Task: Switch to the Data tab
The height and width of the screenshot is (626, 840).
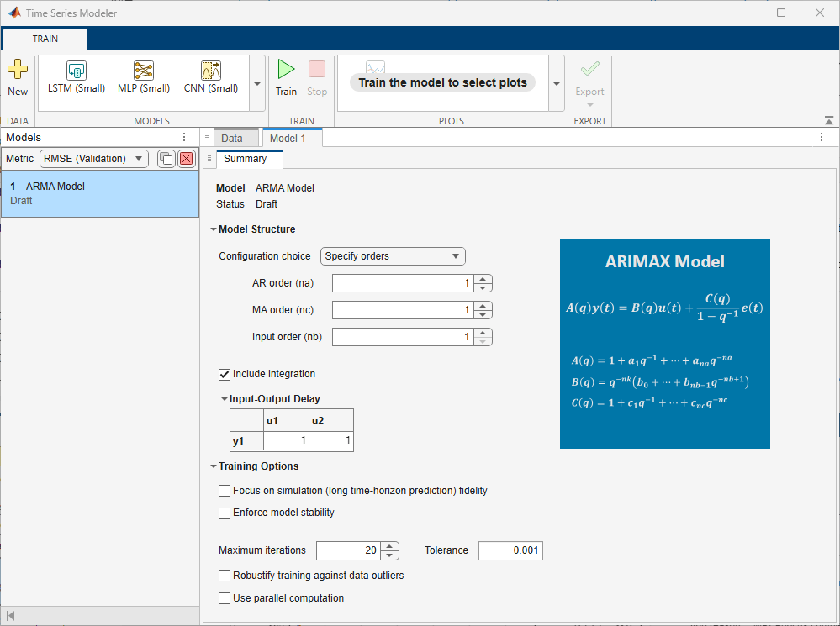Action: 235,137
